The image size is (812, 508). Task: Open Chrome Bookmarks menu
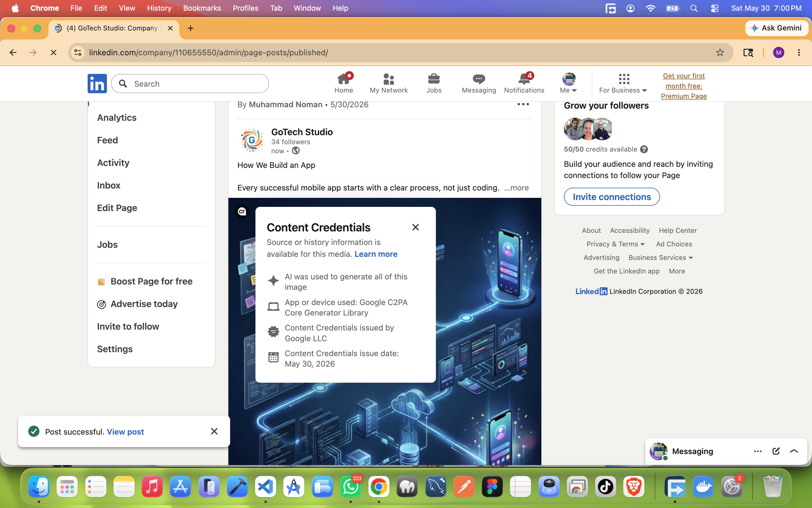(202, 8)
